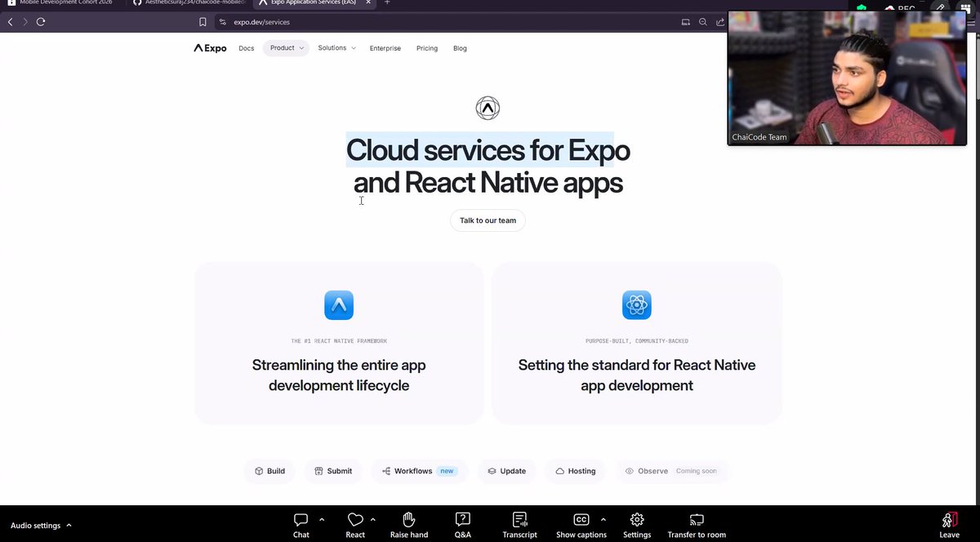Click the circular Expo emblem above headline
This screenshot has height=542, width=980.
488,108
